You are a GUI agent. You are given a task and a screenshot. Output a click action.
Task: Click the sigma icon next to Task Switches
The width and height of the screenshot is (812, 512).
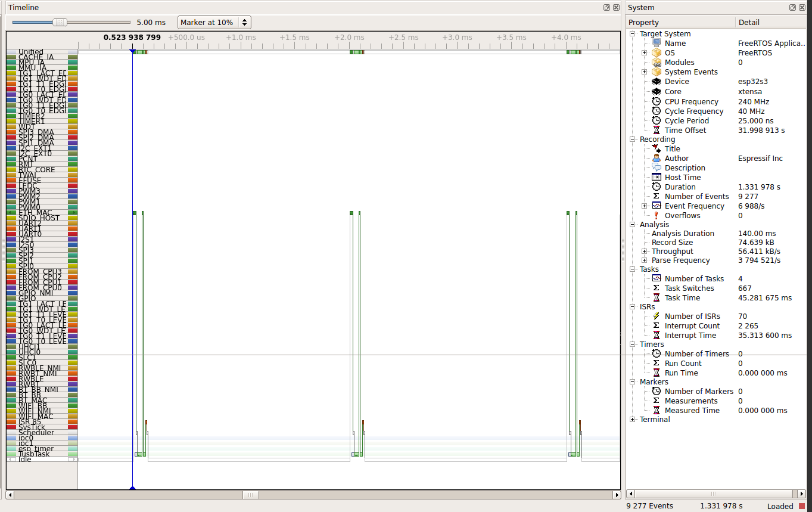pos(656,288)
